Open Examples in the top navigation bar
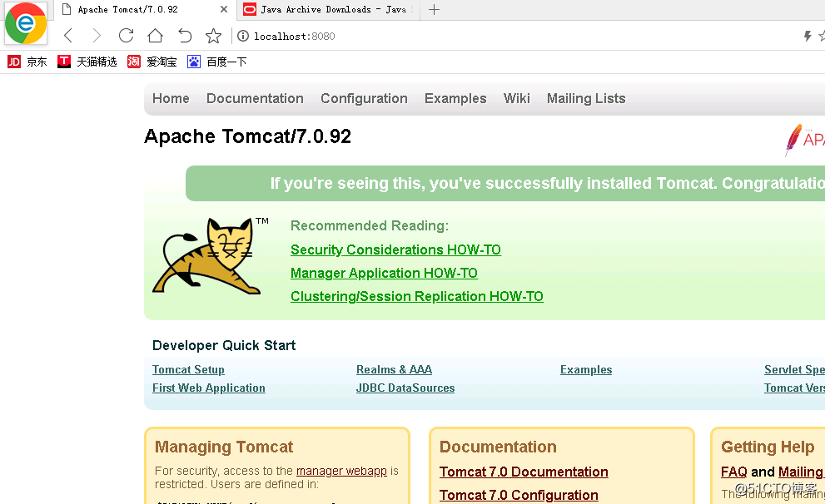Screen dimensions: 825x504 455,99
